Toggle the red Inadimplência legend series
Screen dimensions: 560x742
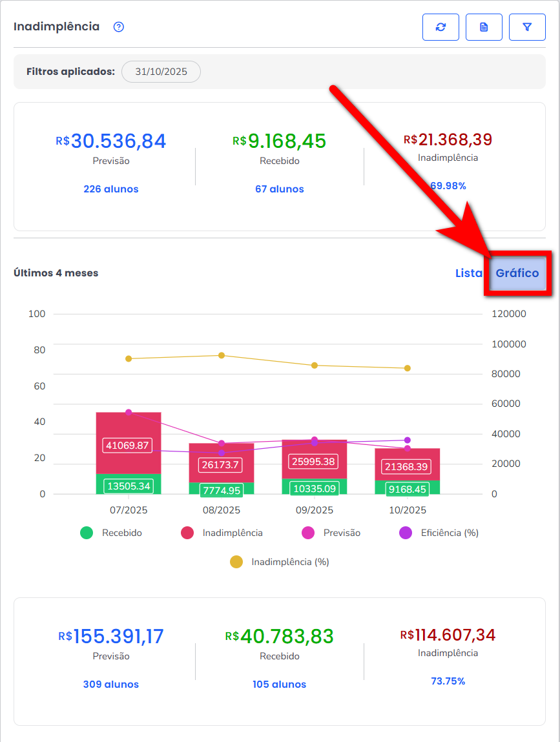[222, 533]
